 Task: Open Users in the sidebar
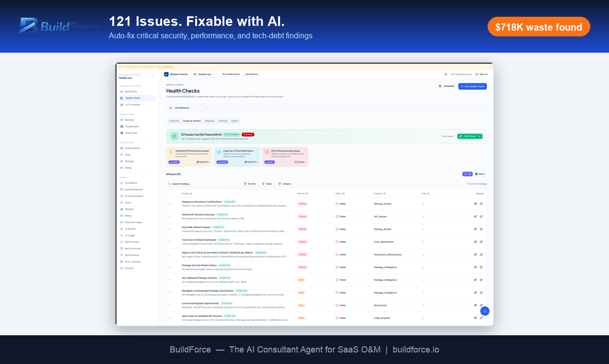point(128,203)
